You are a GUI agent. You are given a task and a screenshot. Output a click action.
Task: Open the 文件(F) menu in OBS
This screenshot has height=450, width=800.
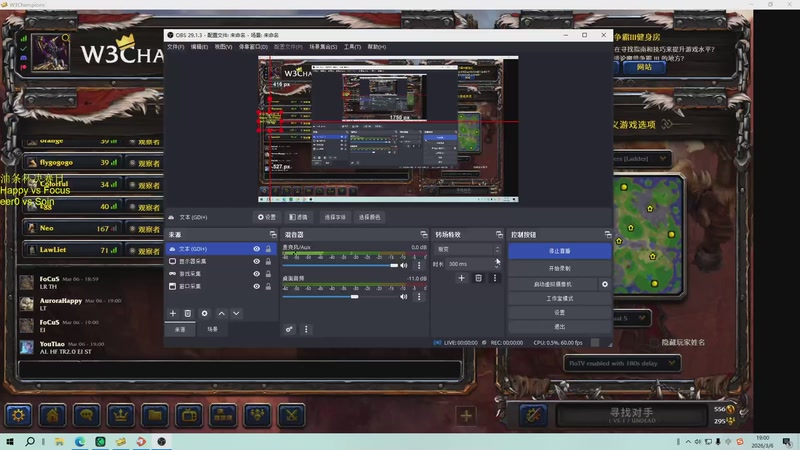176,46
